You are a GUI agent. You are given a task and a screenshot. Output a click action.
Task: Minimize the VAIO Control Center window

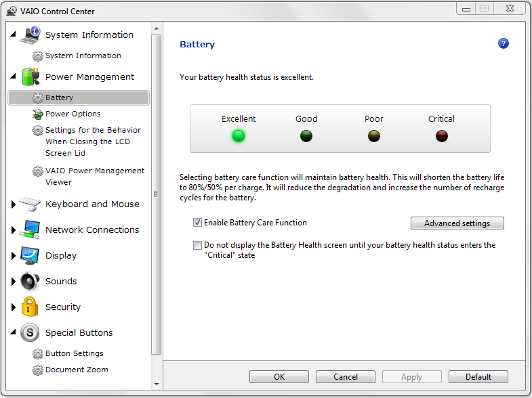(x=466, y=9)
